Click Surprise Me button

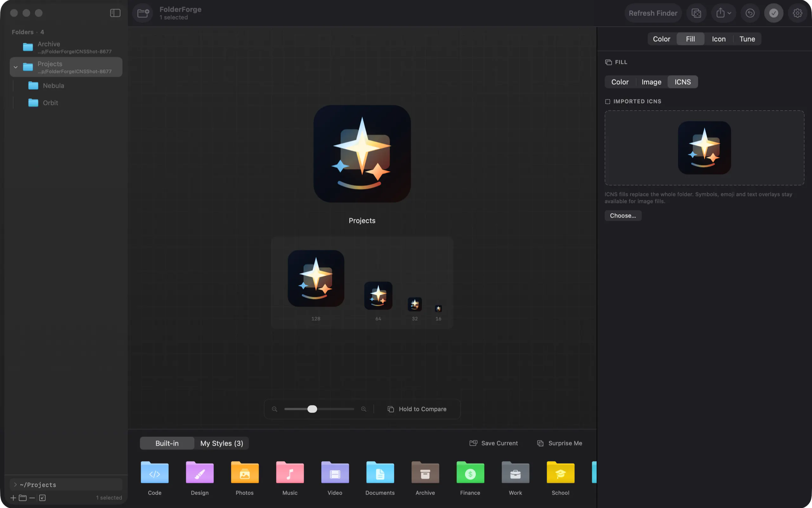click(560, 443)
